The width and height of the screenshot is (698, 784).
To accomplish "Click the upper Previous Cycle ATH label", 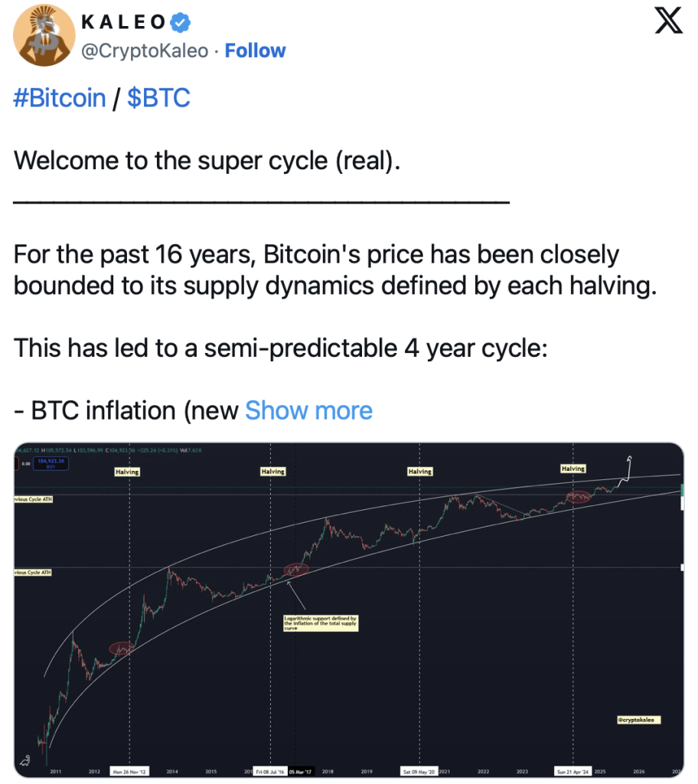I will pos(33,499).
